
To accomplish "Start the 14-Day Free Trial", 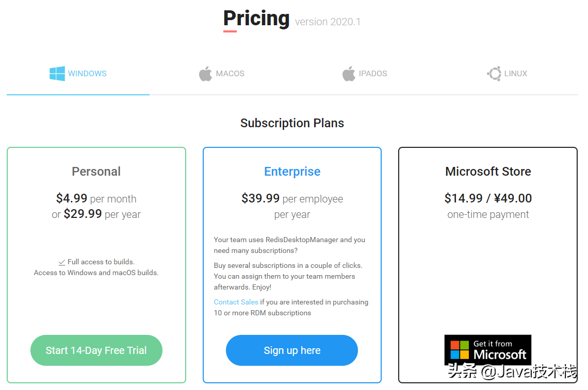I will pos(96,350).
